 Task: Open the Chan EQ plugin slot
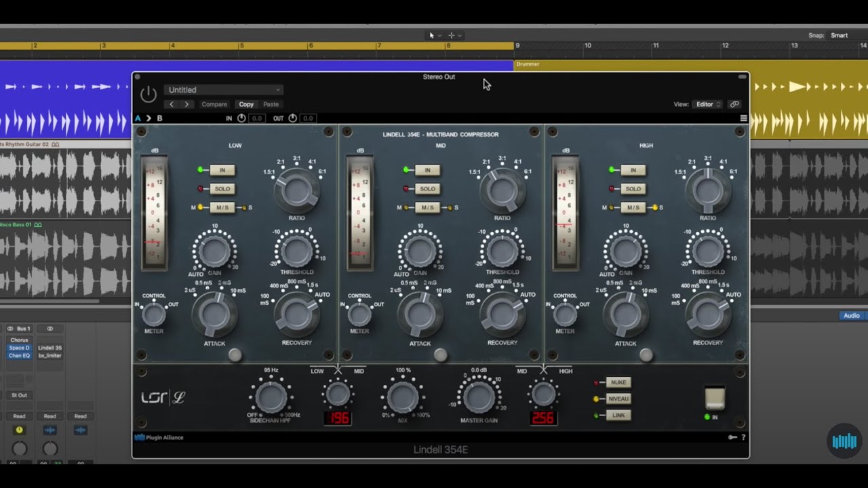[x=19, y=355]
